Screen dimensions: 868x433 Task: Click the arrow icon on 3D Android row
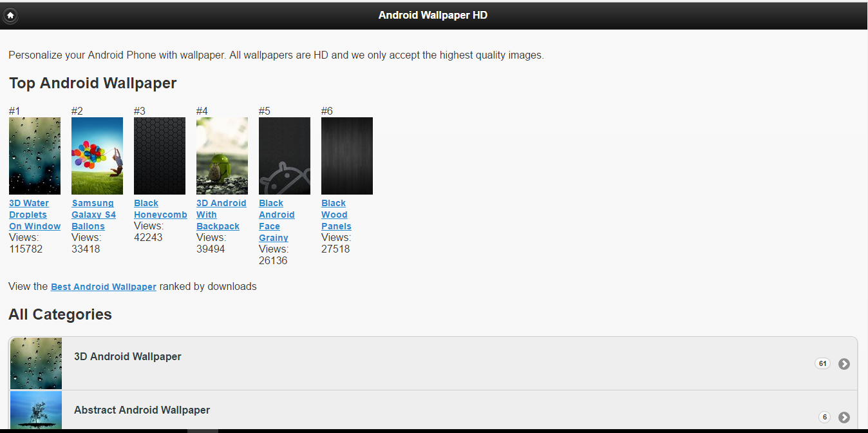coord(844,364)
